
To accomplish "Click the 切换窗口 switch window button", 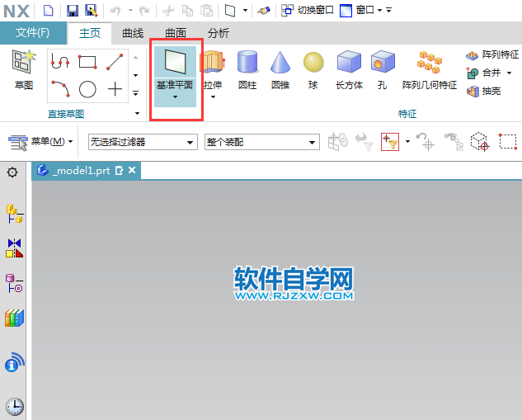I will point(307,11).
